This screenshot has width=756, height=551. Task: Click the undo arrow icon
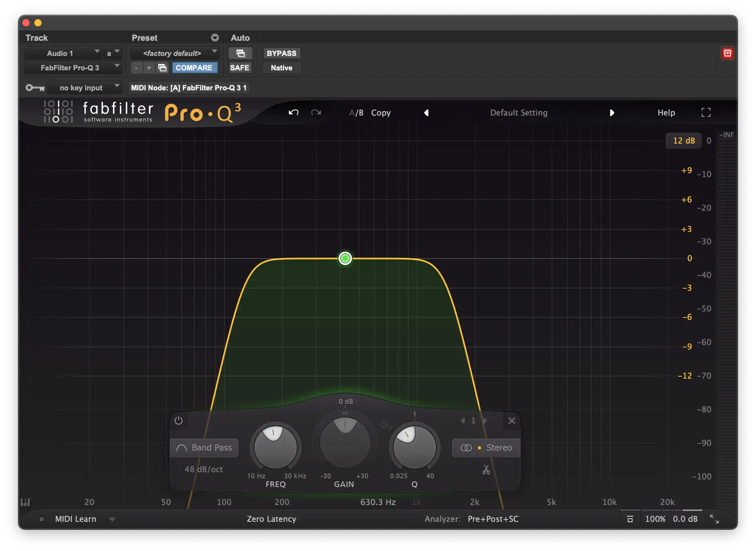click(294, 112)
